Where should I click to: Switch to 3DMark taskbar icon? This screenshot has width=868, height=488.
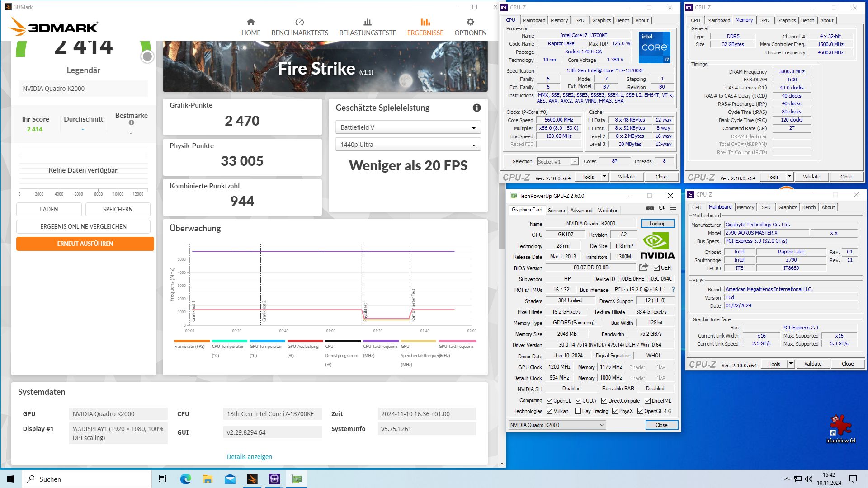pos(252,479)
